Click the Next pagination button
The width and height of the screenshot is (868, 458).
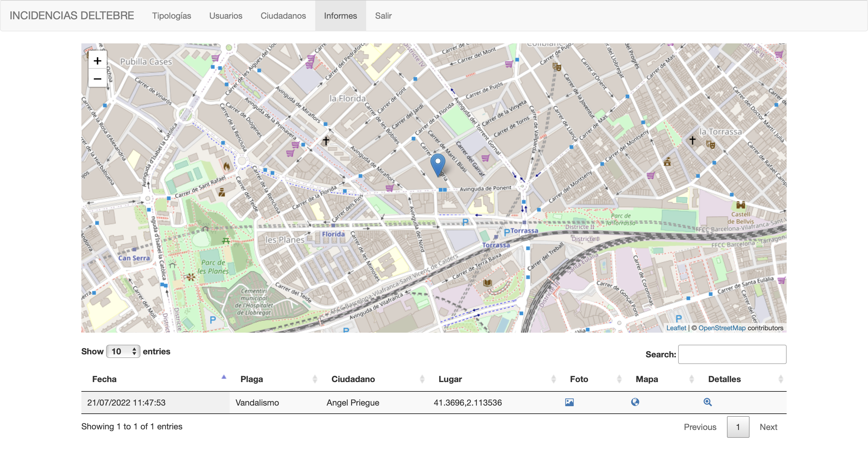768,427
